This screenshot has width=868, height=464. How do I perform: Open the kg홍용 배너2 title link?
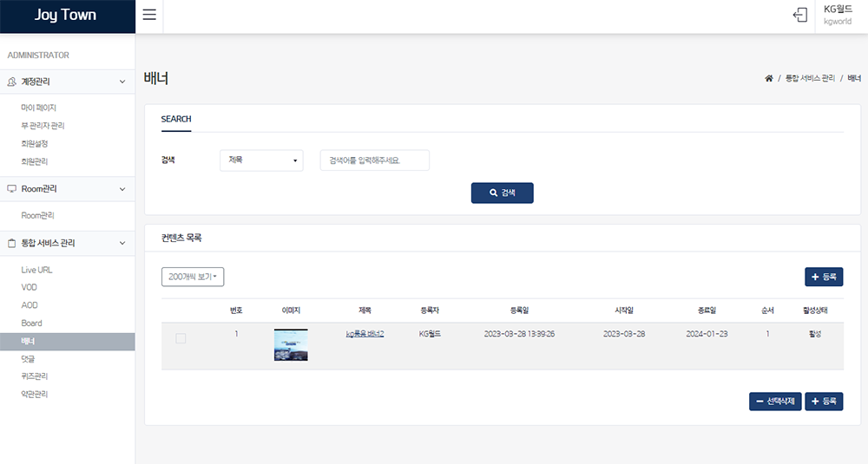point(365,334)
